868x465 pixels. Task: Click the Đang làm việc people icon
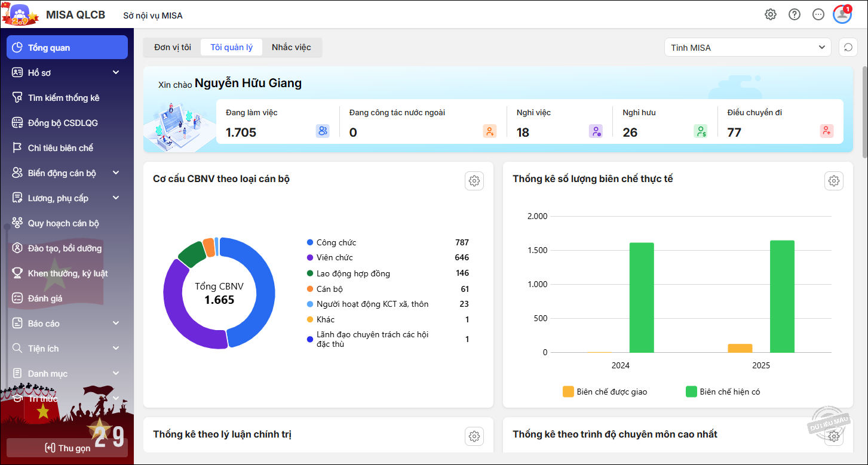coord(323,131)
